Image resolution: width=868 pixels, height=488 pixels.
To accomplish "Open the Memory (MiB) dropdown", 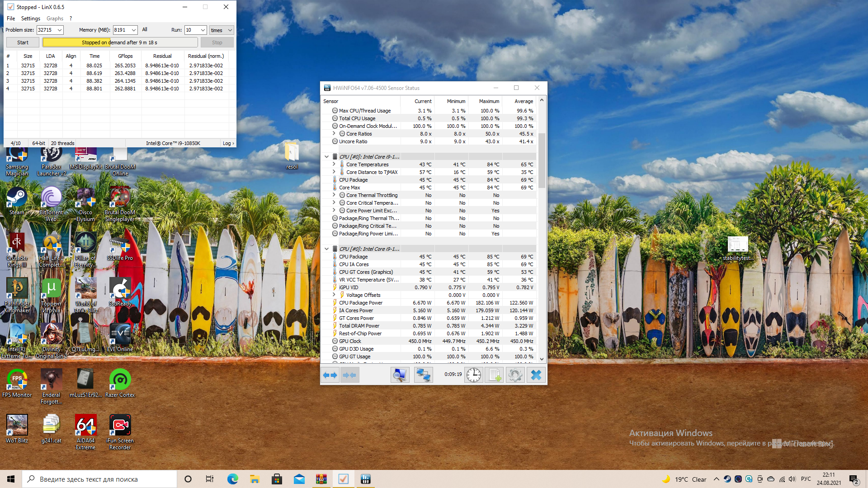I will tap(134, 30).
